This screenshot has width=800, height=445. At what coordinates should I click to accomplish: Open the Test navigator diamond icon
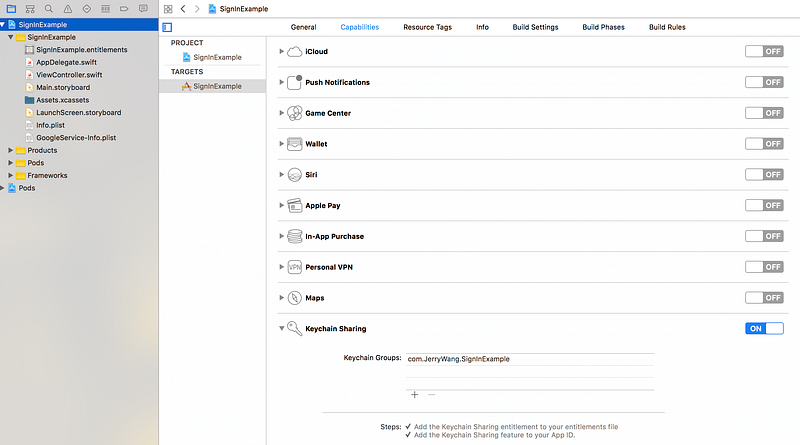pyautogui.click(x=87, y=9)
